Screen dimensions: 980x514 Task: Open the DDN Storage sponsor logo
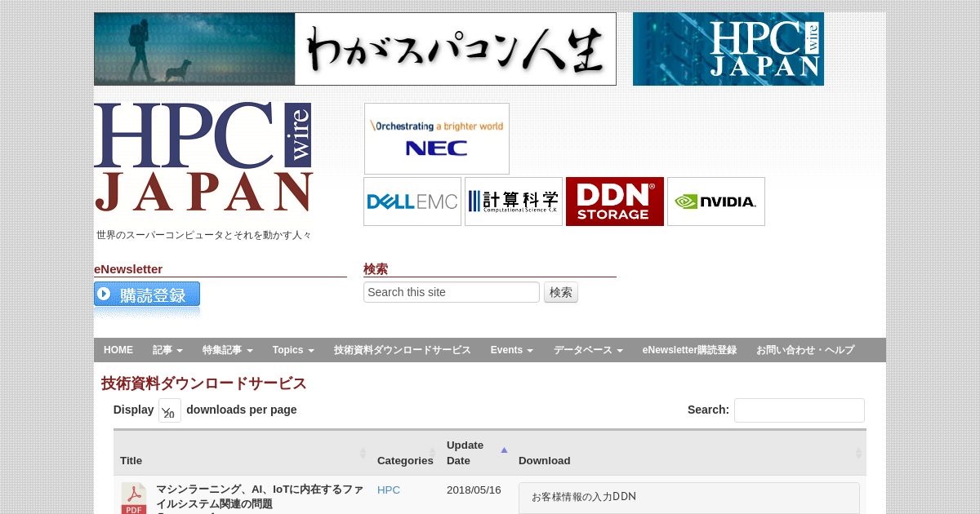tap(615, 202)
